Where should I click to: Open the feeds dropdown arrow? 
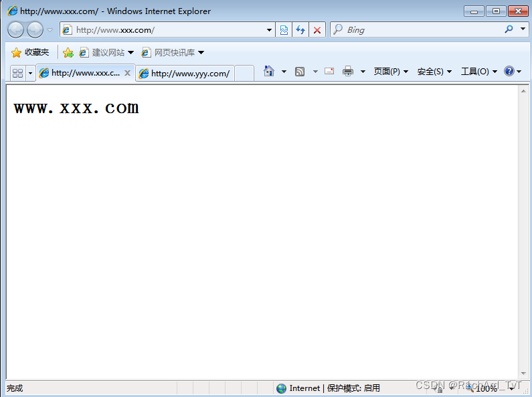click(315, 72)
